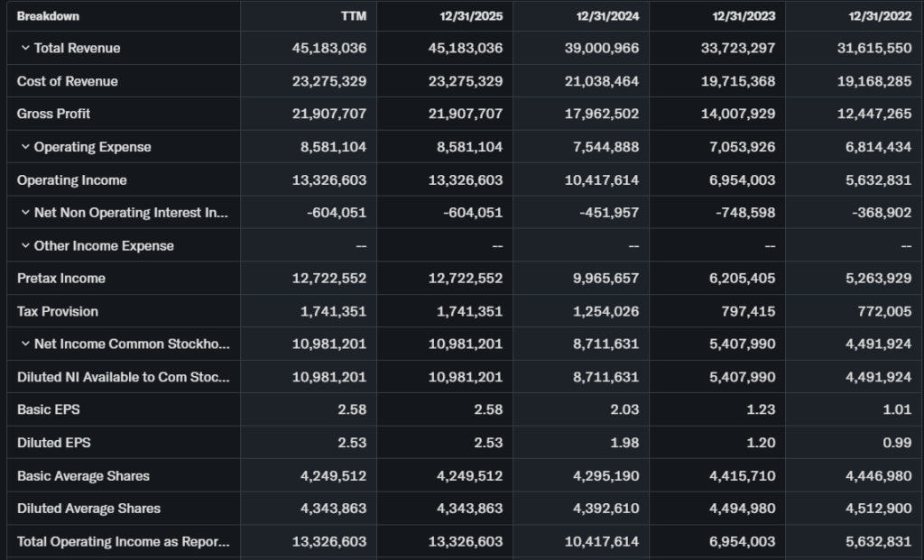Select the TTM column header
Screen dimensions: 924x560
(353, 16)
